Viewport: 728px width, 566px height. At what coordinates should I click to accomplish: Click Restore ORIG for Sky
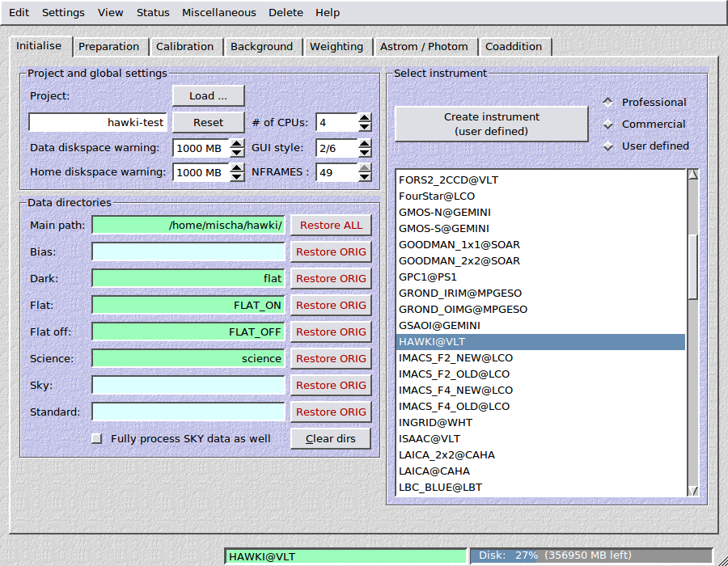[x=331, y=385]
